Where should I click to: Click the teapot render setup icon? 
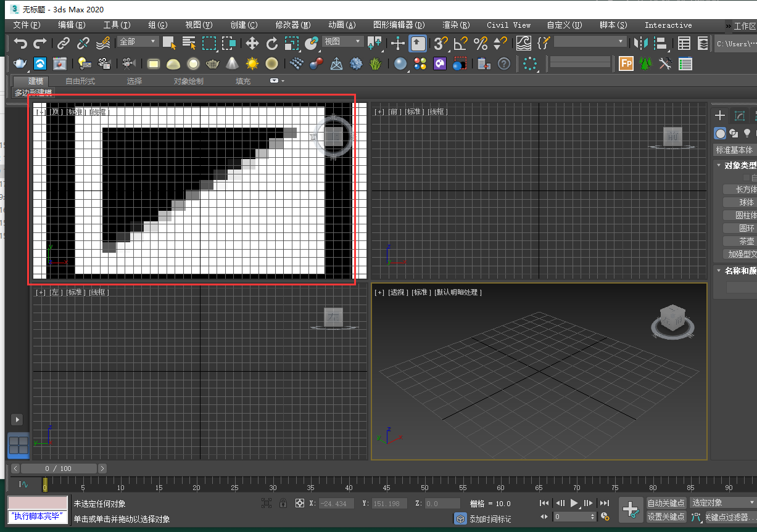20,63
